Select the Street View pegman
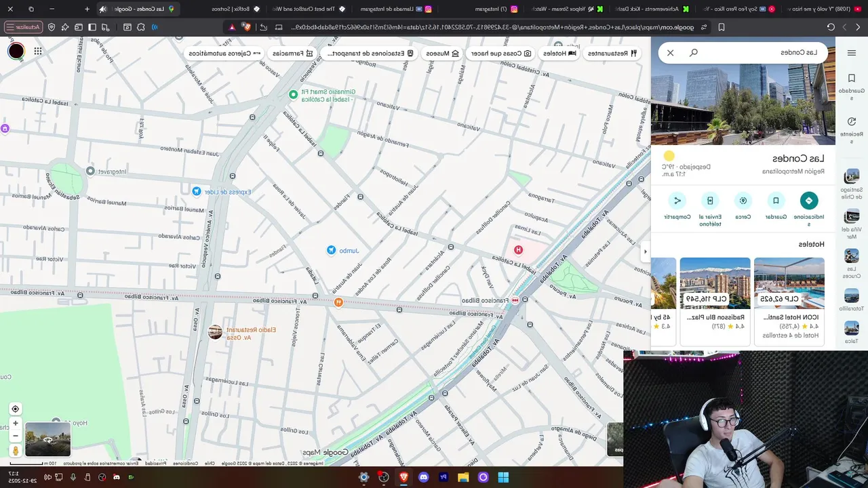 [16, 450]
